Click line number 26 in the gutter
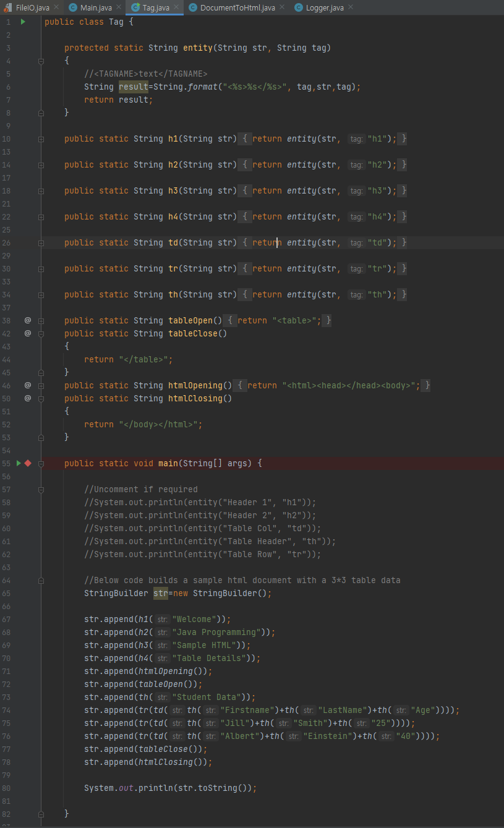 (6, 242)
